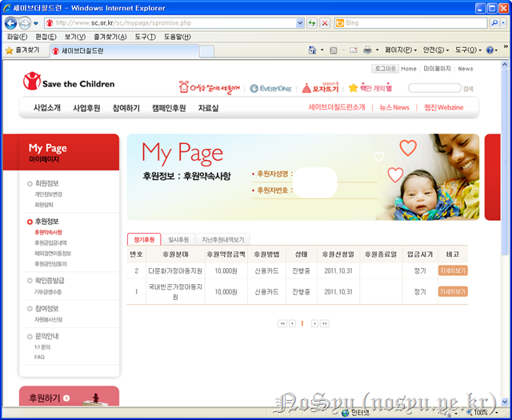Expand the 안전(S) dropdown menu
Screen dimensions: 512x420
(438, 50)
